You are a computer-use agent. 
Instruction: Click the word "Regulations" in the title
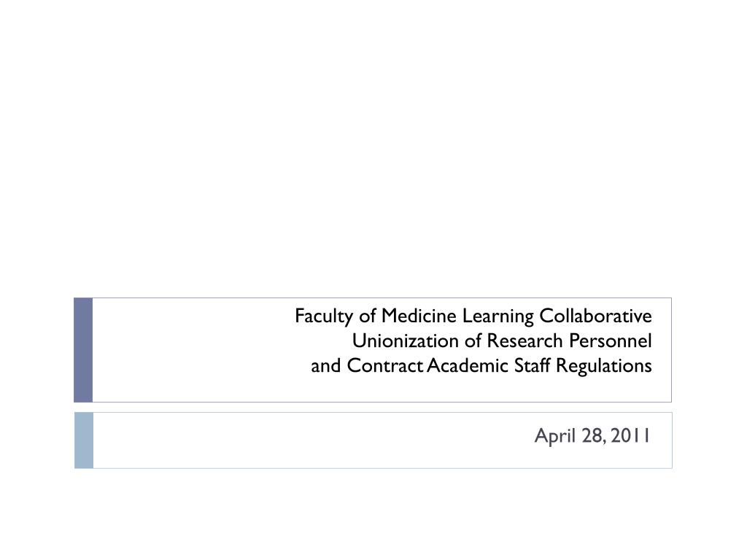pos(604,367)
